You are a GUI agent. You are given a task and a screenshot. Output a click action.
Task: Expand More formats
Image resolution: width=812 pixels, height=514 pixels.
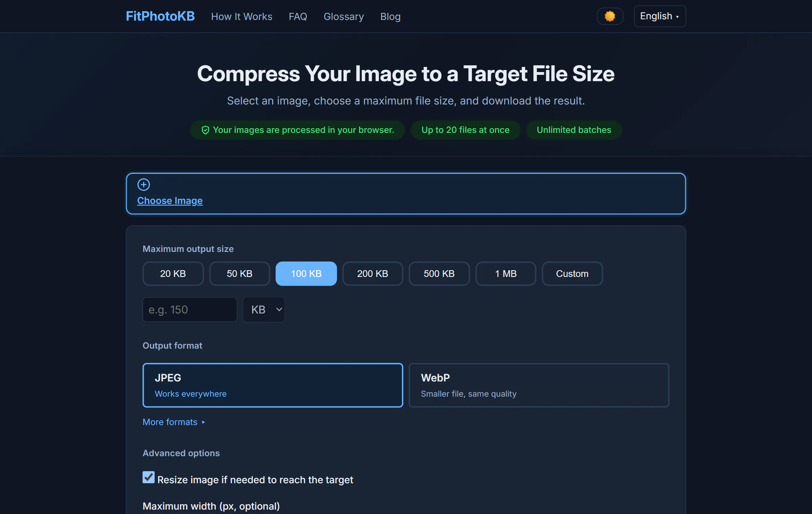pyautogui.click(x=174, y=422)
